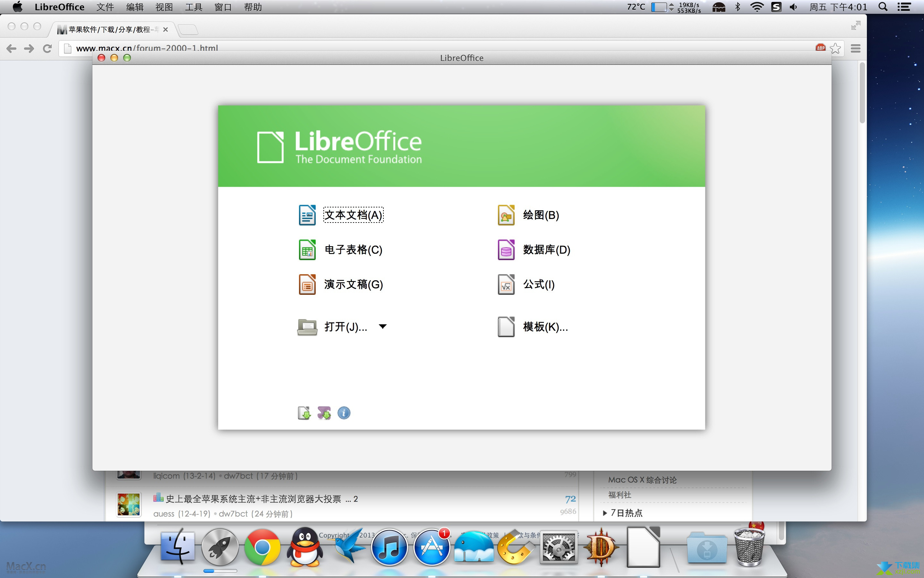This screenshot has height=578, width=924.
Task: Open the LibreOffice application menu
Action: point(60,7)
